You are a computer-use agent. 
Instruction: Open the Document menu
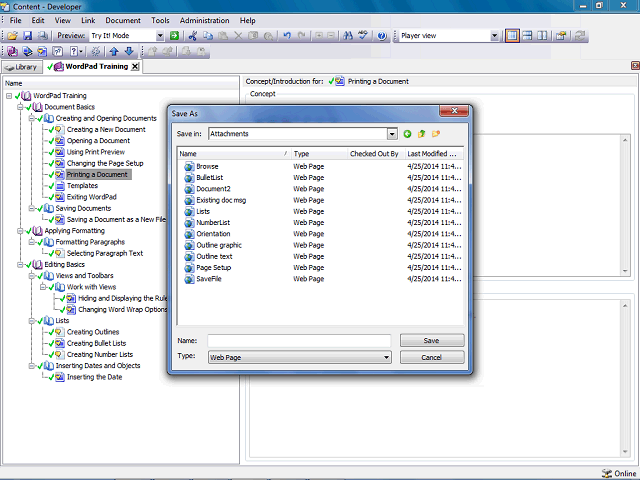click(x=123, y=20)
